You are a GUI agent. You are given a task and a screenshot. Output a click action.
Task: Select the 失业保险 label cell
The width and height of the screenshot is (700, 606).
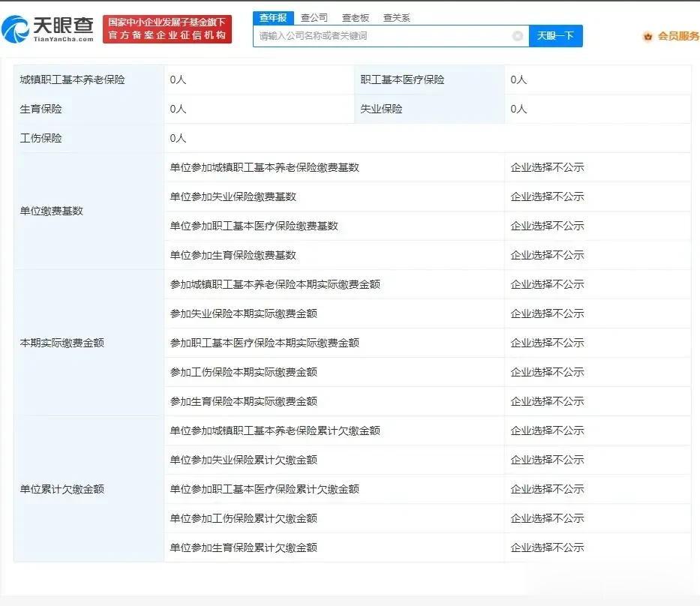pyautogui.click(x=381, y=109)
